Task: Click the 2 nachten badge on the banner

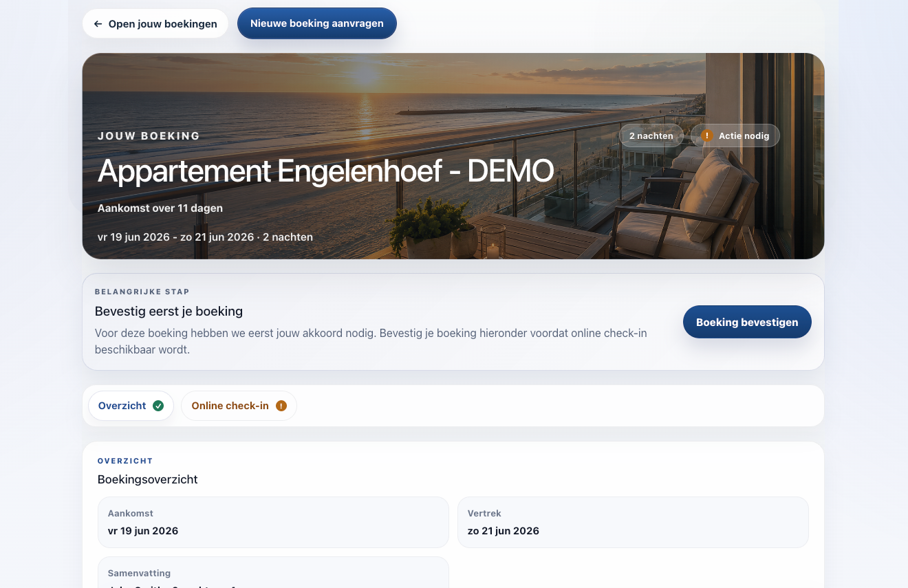Action: tap(651, 135)
